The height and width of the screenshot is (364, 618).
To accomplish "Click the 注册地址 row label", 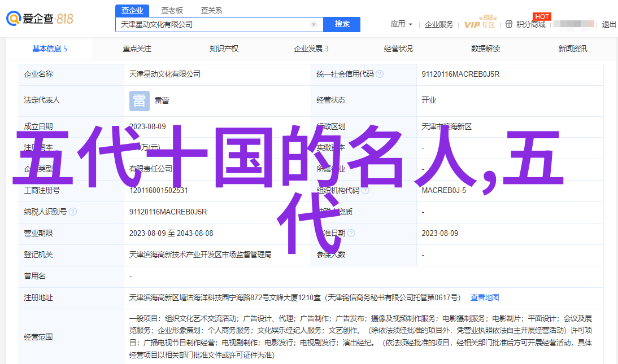I will [38, 298].
